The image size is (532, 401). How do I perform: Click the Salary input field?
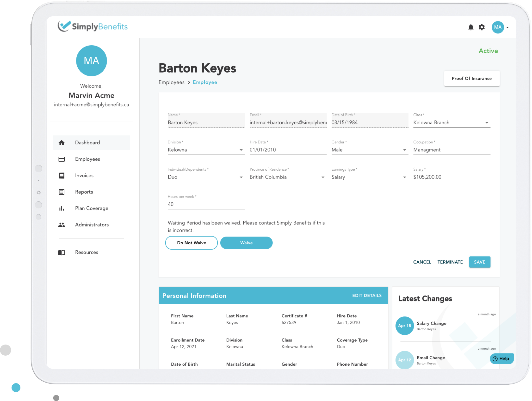450,177
